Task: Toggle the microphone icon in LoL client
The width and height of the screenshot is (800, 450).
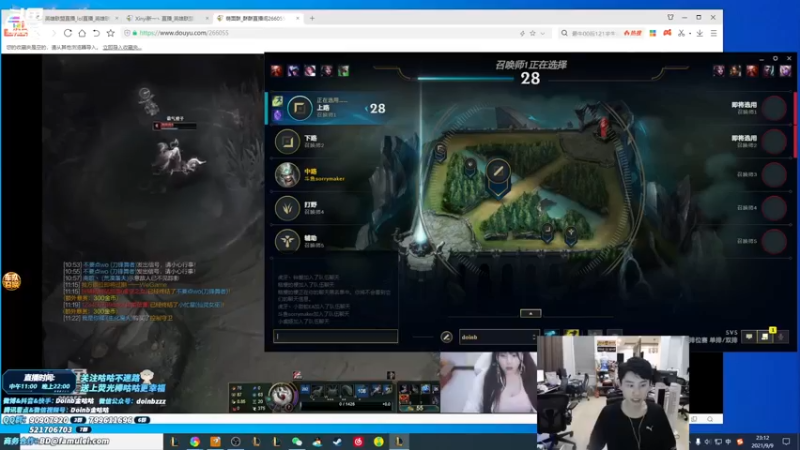Action: [x=781, y=337]
